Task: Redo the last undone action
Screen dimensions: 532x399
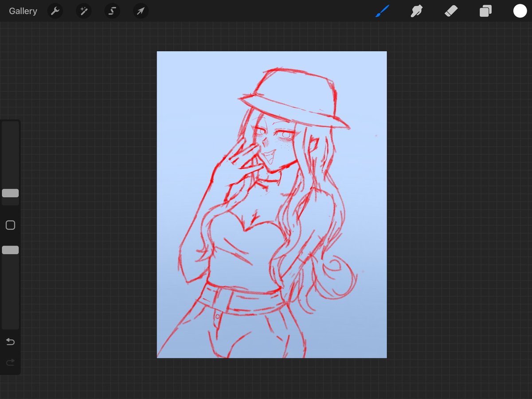Action: click(x=10, y=363)
